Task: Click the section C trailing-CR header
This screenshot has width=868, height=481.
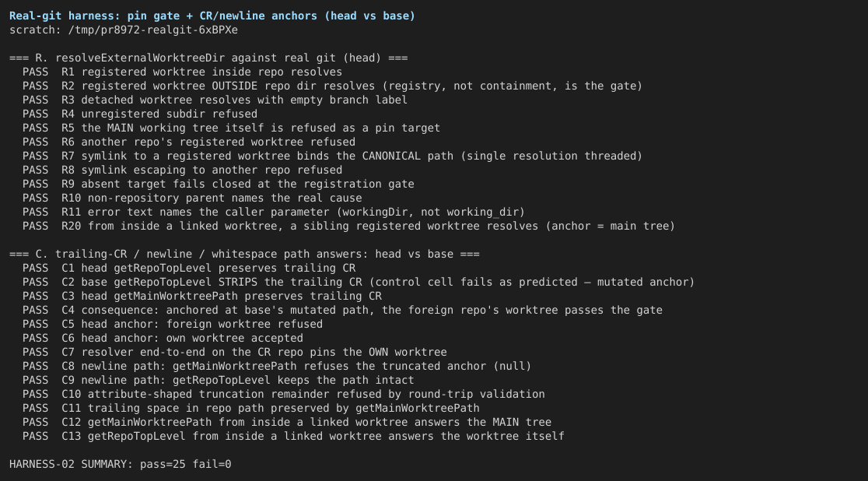Action: 244,255
